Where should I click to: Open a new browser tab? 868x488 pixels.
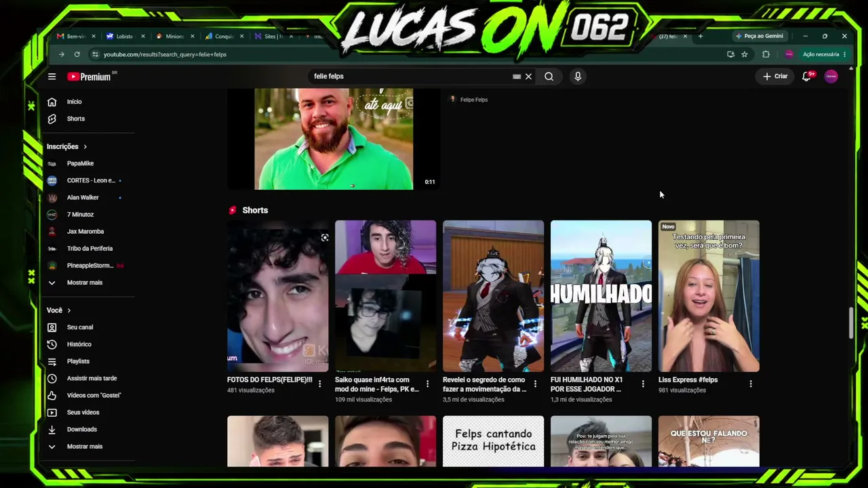[701, 36]
